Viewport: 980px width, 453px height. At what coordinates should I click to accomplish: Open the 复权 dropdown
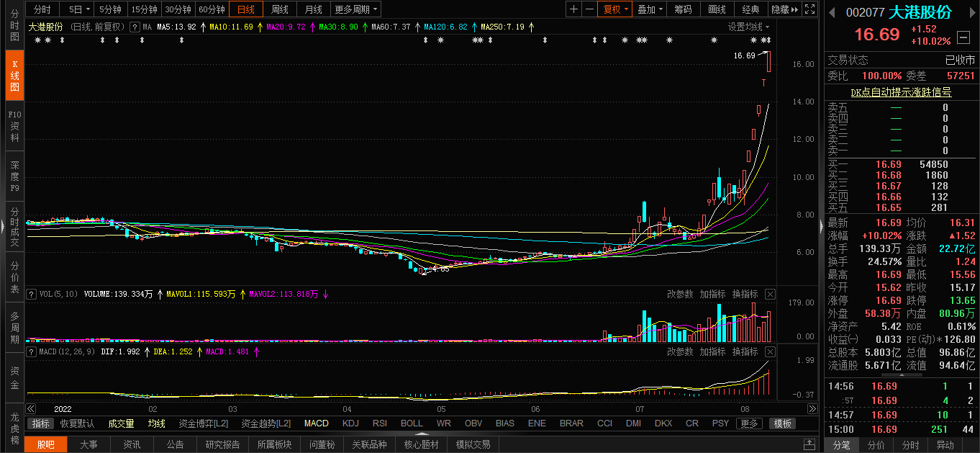pos(616,9)
